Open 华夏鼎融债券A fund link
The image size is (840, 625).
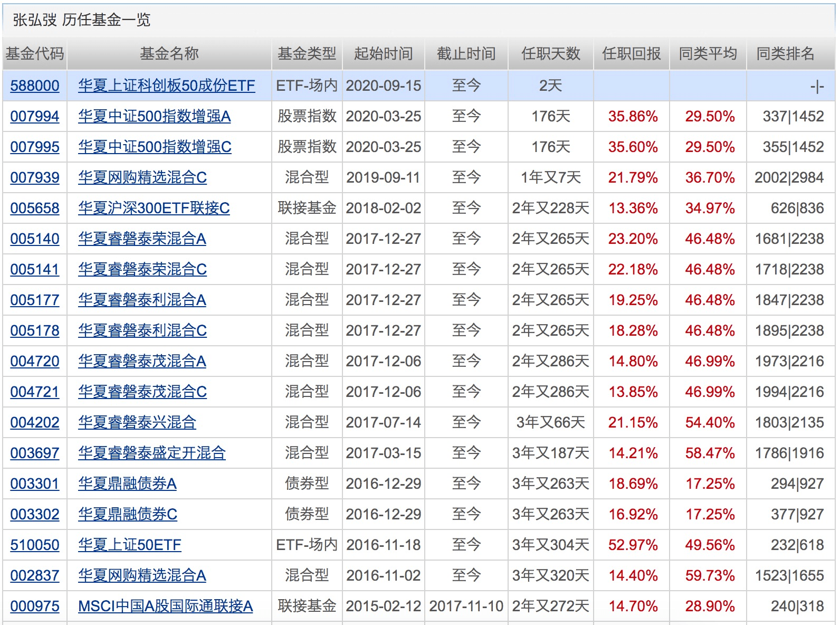(127, 484)
